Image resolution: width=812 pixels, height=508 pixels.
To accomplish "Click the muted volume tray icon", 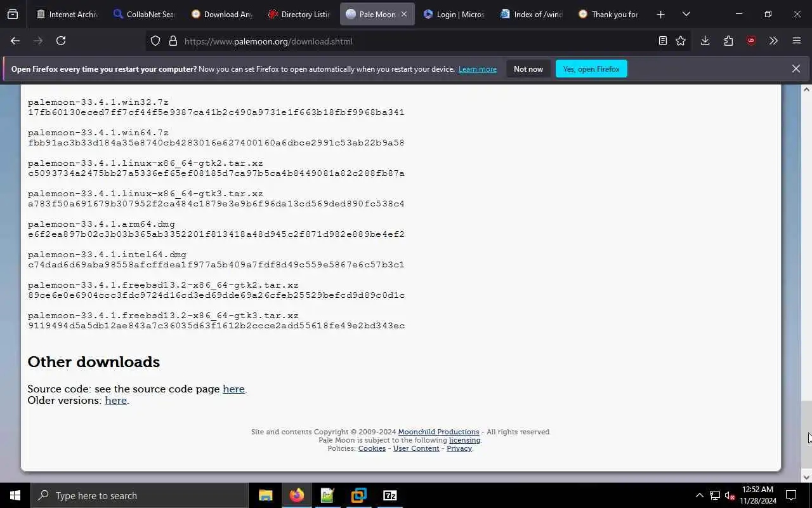I will tap(730, 495).
